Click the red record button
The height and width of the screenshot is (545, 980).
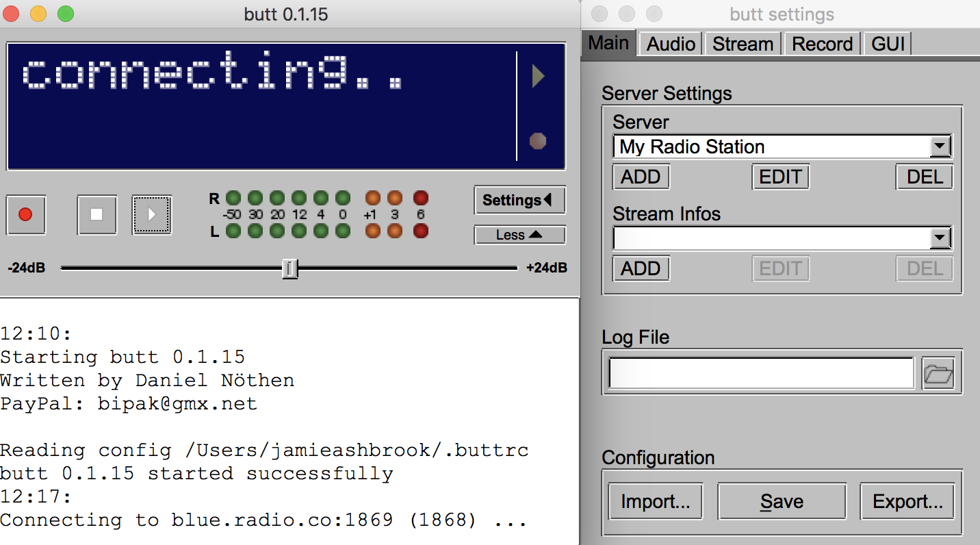26,215
